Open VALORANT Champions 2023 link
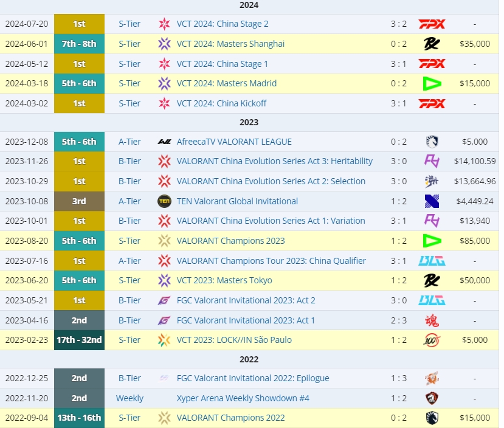504x428 pixels. click(x=231, y=241)
